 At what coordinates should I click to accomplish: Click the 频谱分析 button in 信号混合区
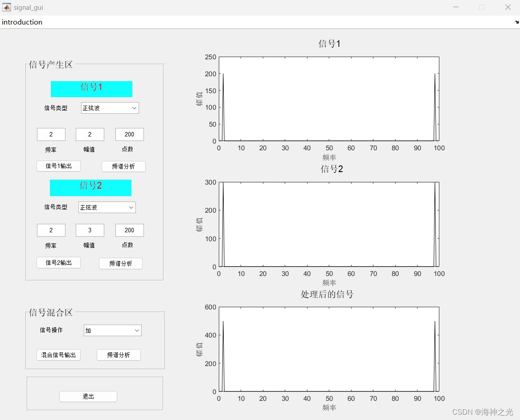119,355
